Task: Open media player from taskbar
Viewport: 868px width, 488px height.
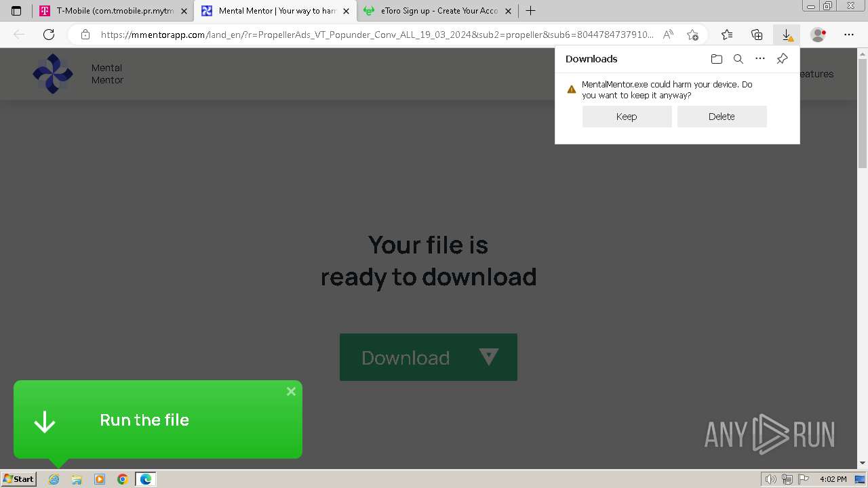Action: pos(100,479)
